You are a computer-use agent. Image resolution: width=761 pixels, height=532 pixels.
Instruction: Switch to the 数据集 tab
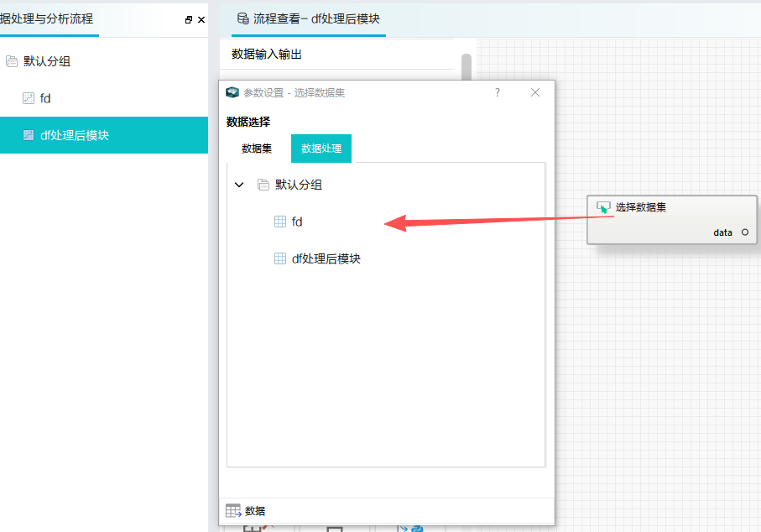coord(257,149)
